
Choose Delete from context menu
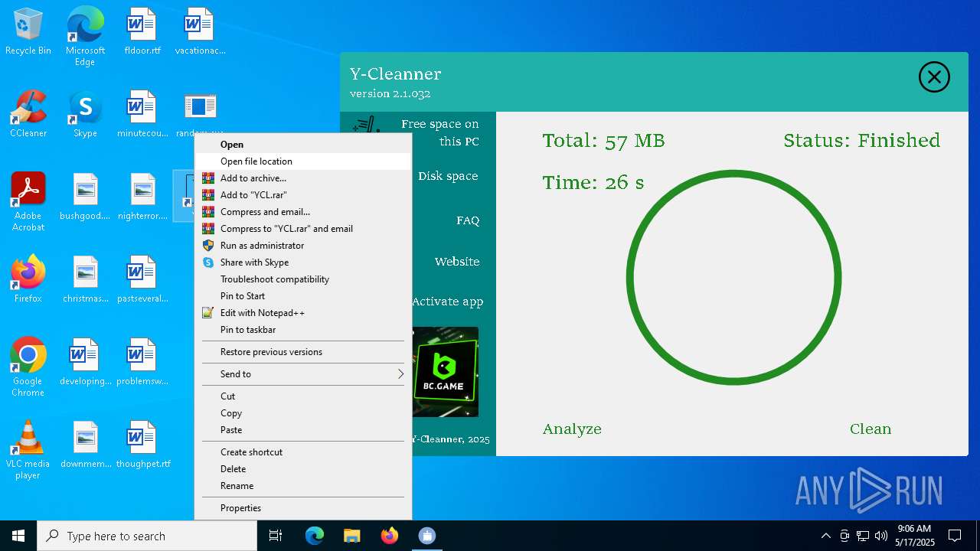click(x=303, y=469)
